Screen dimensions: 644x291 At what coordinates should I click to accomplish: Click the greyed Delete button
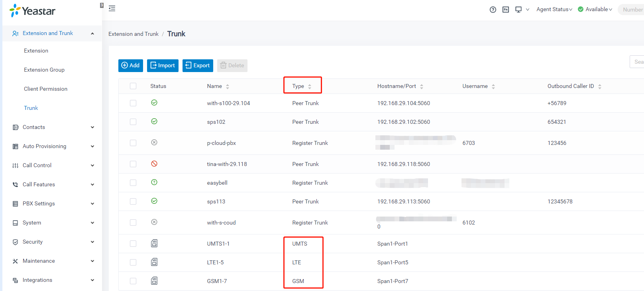coord(232,66)
